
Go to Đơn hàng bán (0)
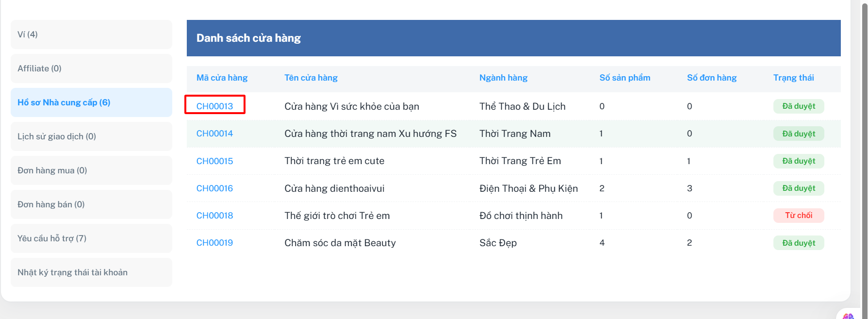[91, 204]
